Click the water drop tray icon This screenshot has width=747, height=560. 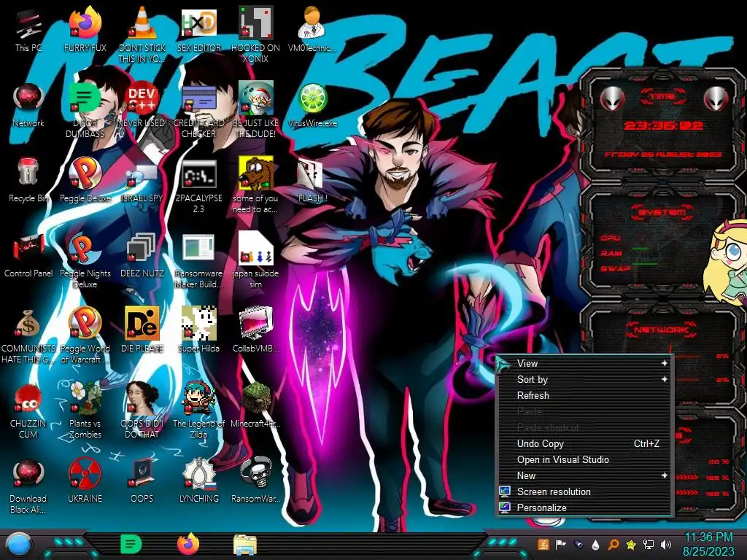[595, 544]
